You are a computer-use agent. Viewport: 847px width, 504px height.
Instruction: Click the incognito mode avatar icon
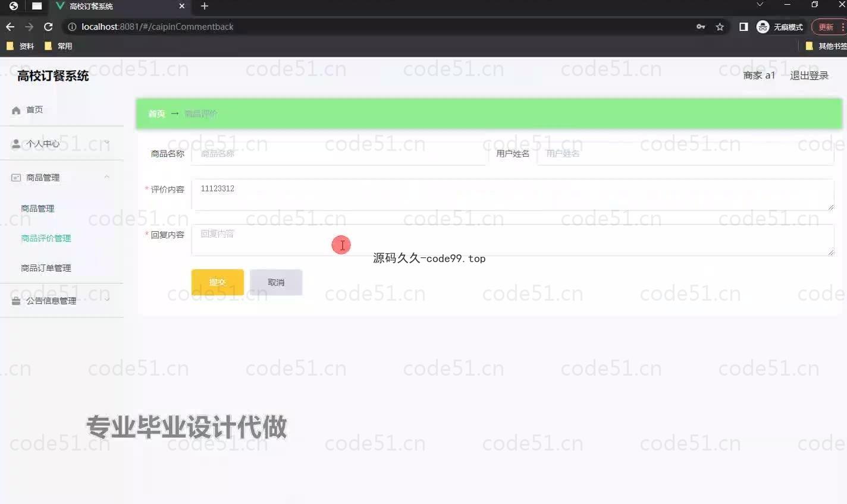(x=763, y=27)
